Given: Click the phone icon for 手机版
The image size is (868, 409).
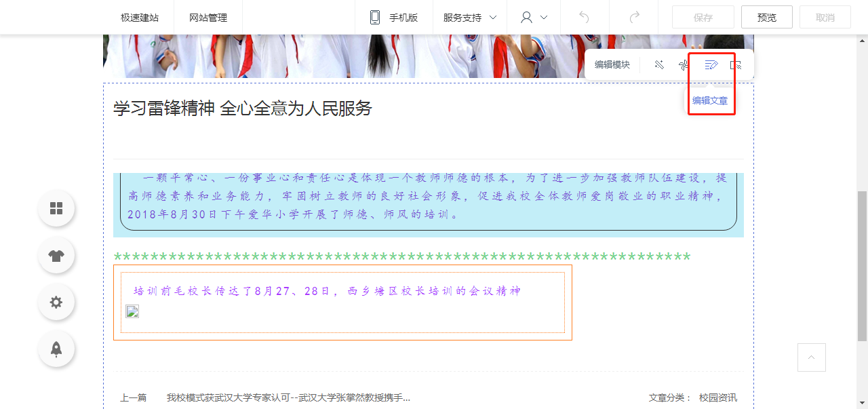Looking at the screenshot, I should coord(375,18).
